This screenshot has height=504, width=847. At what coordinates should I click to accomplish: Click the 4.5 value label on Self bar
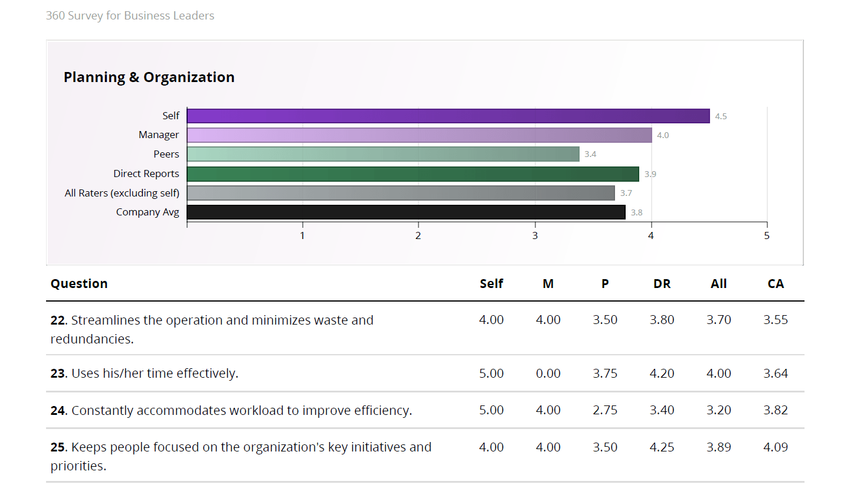(721, 116)
